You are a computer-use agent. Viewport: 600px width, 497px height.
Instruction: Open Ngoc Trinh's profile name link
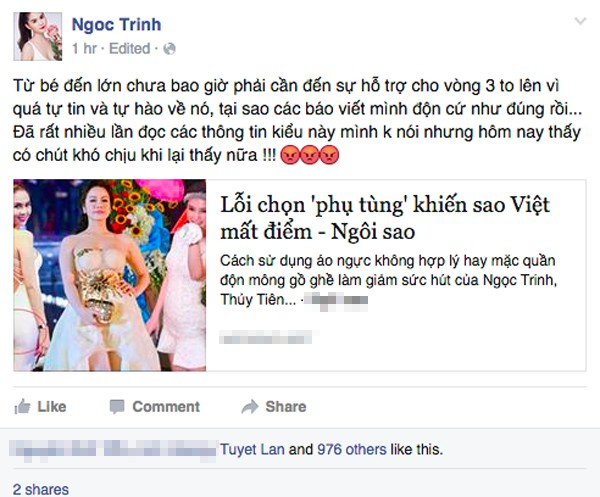point(116,24)
